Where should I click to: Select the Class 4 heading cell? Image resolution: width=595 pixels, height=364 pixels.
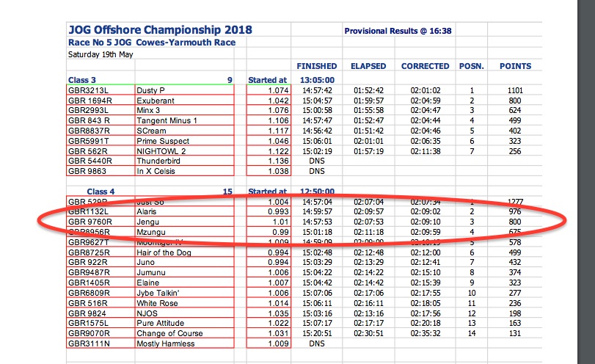point(101,192)
